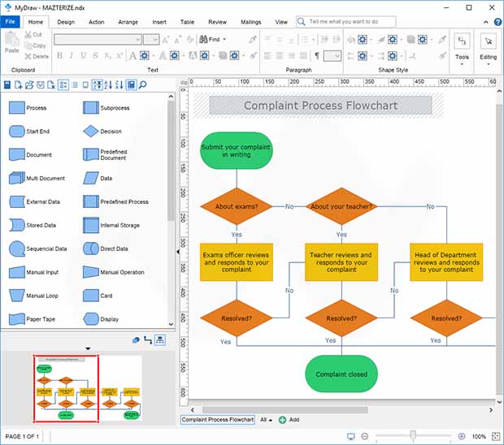Click the zoom out minus button

coord(364,436)
